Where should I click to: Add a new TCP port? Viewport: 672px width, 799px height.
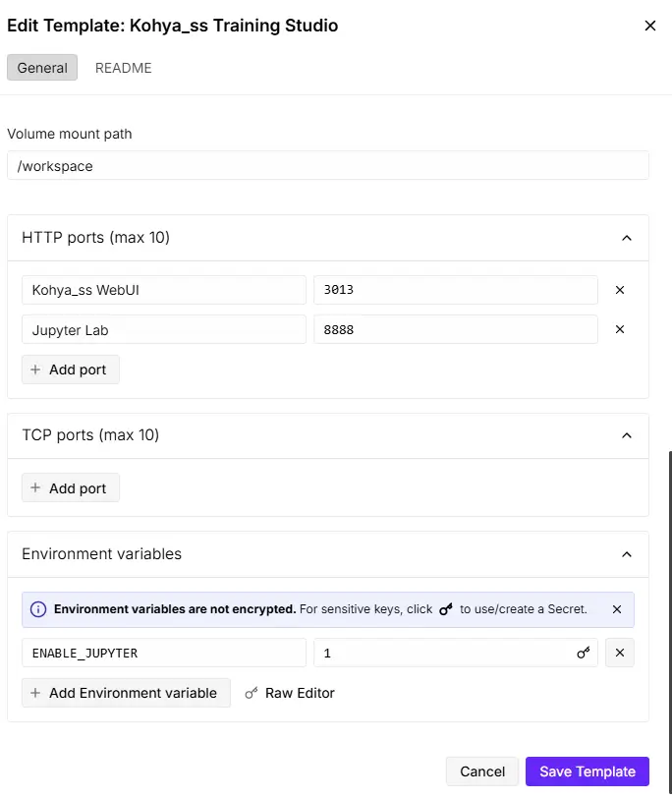click(70, 488)
